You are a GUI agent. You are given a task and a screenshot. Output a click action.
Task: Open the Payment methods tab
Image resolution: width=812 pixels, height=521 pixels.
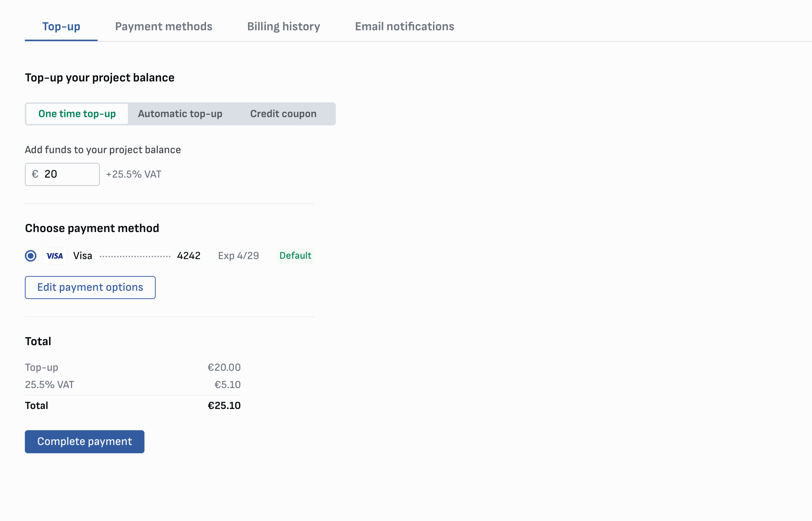tap(164, 26)
